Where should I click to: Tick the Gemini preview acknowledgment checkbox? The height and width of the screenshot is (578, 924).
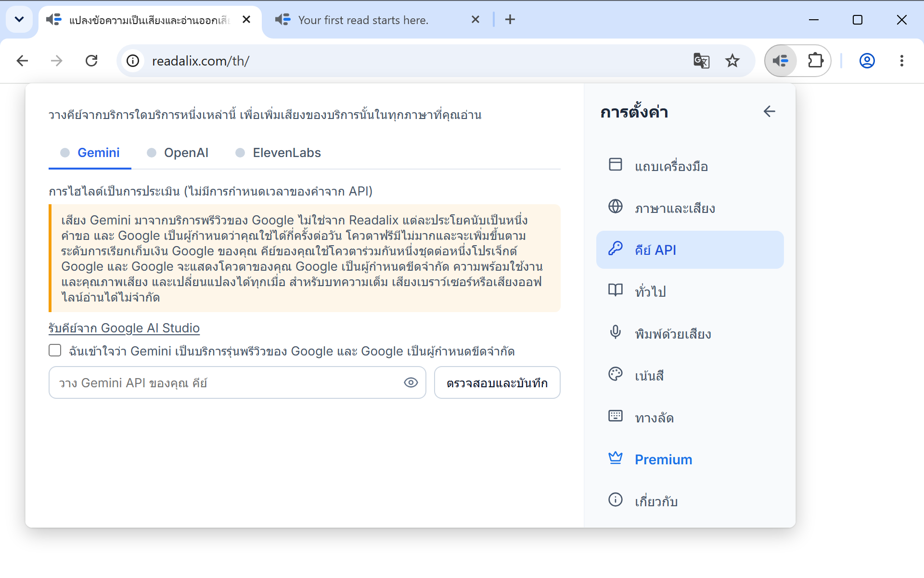click(55, 350)
